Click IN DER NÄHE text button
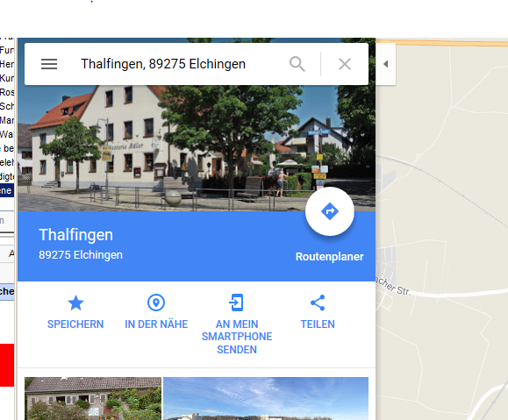508x420 pixels. pos(156,324)
